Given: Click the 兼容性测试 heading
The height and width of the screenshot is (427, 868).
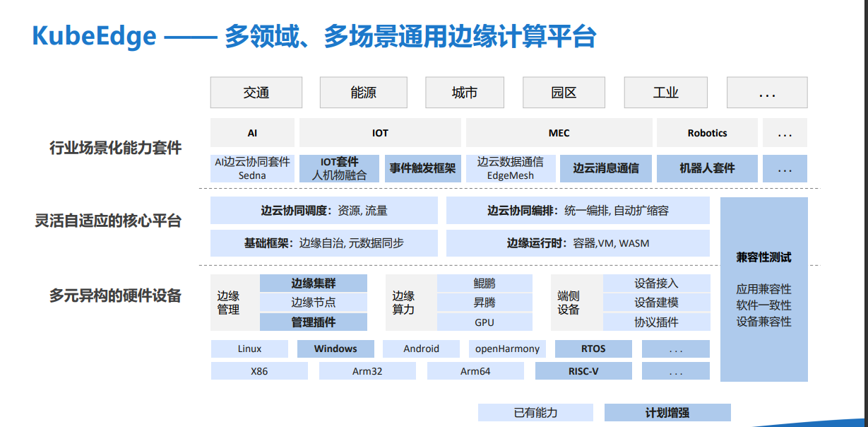Looking at the screenshot, I should coord(763,257).
